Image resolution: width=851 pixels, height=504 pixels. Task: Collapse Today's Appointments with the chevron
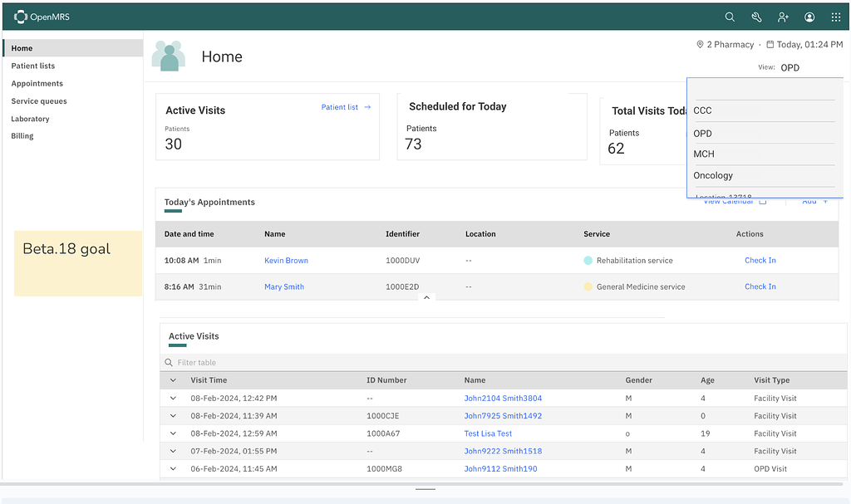pyautogui.click(x=426, y=296)
